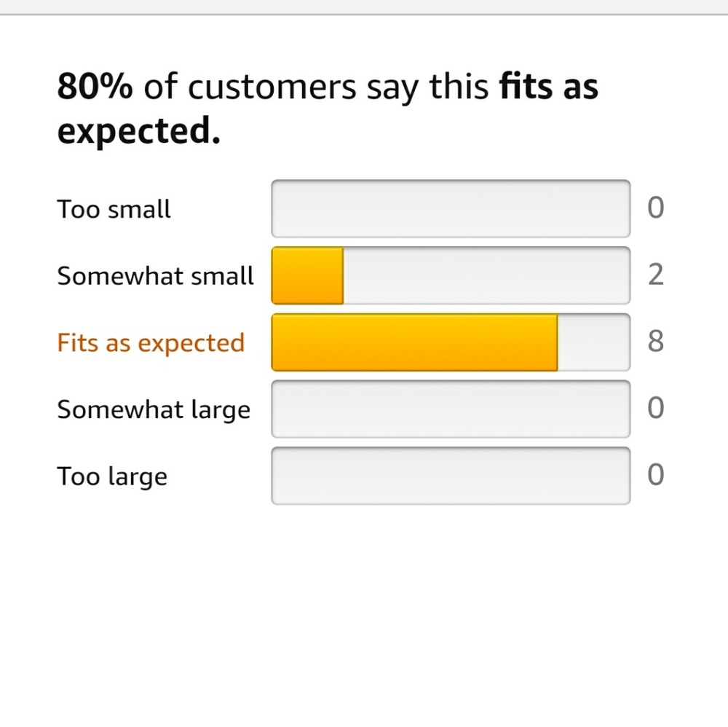The height and width of the screenshot is (727, 728).
Task: Click orange filled part of Fits as expected bar
Action: tap(414, 343)
